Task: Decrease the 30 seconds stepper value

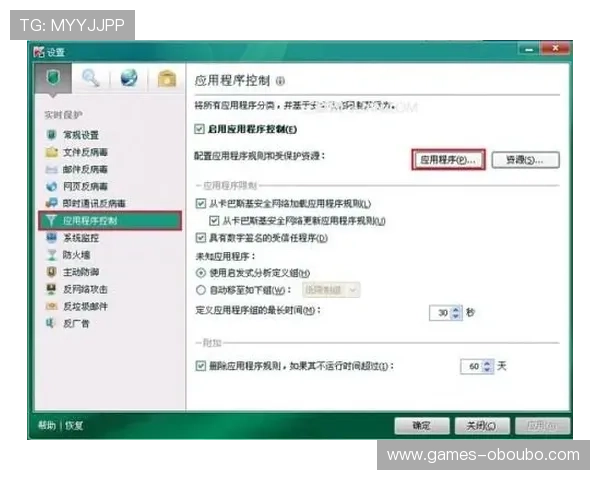Action: pos(455,316)
